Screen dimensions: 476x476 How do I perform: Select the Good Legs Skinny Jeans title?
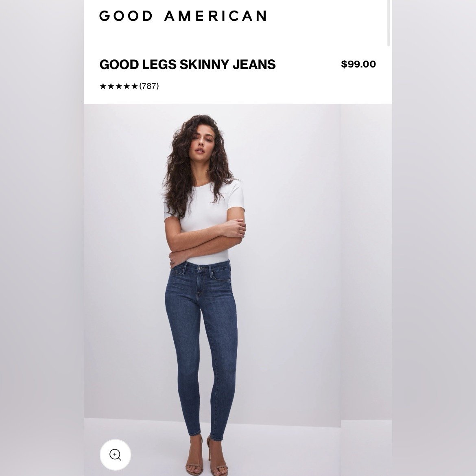coord(188,64)
